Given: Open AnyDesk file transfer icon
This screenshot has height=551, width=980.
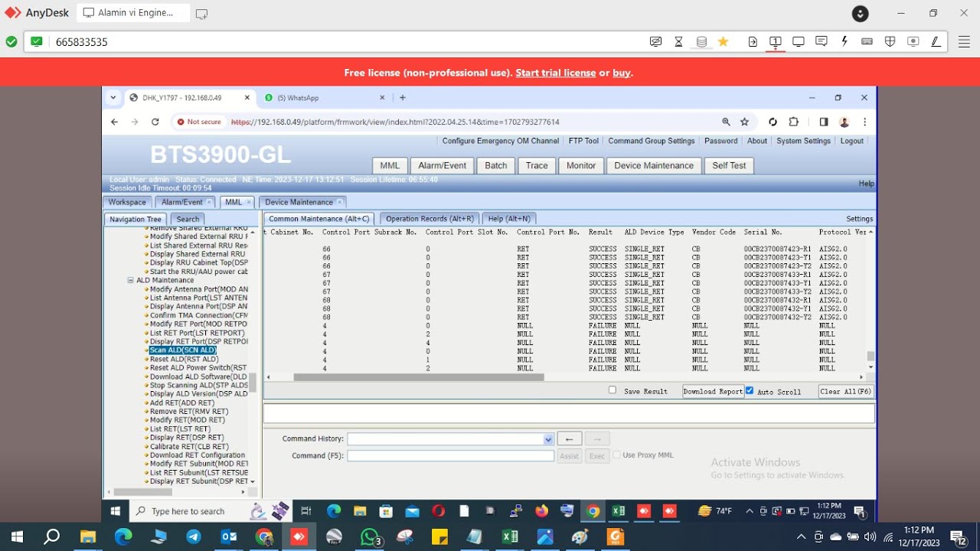Looking at the screenshot, I should point(753,41).
